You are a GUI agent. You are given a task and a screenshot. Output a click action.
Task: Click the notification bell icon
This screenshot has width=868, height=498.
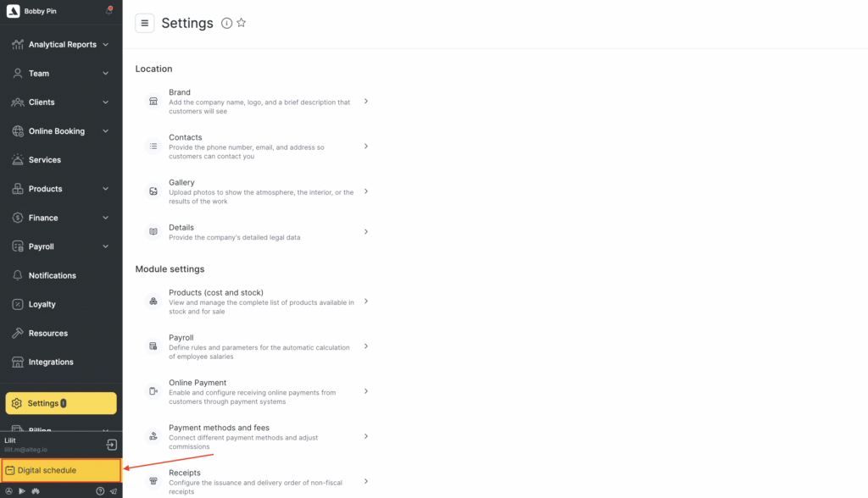click(109, 10)
